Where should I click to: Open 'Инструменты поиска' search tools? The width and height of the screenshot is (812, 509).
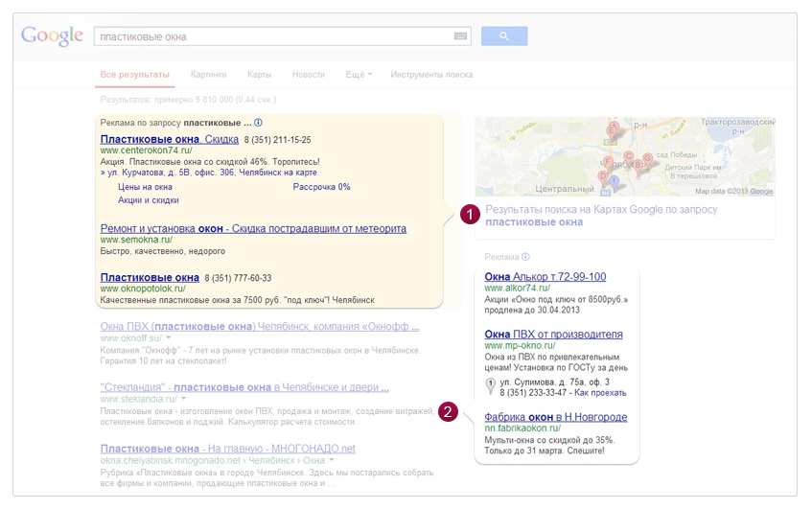click(x=431, y=75)
